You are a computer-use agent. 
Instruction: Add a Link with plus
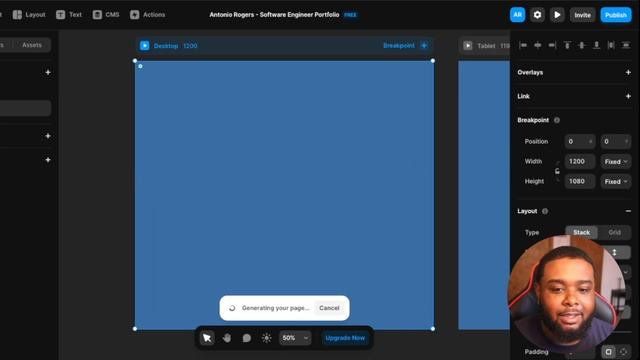click(628, 96)
